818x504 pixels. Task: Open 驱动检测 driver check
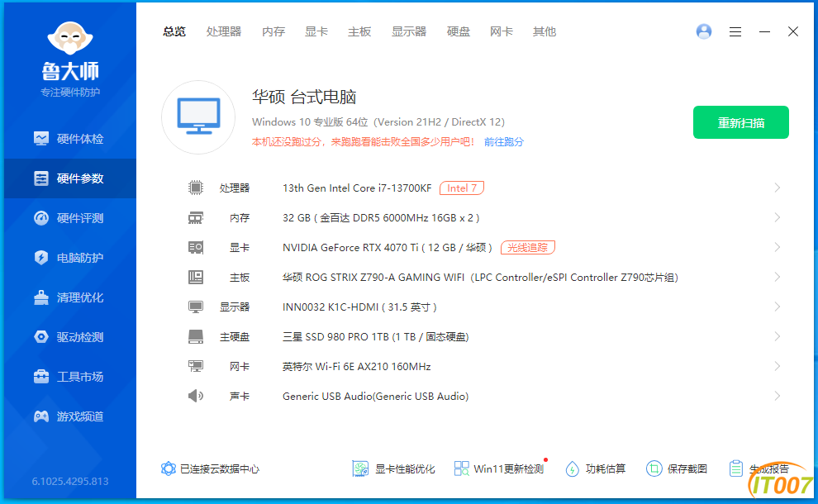70,337
